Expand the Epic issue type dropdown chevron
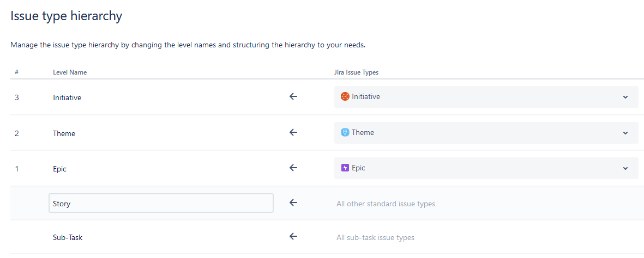Viewport: 644px width, 258px height. (625, 169)
